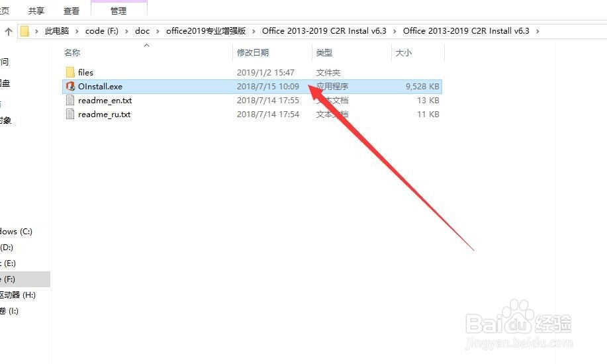Expand chevron after Instal v6.3 breadcrumb

pos(395,31)
